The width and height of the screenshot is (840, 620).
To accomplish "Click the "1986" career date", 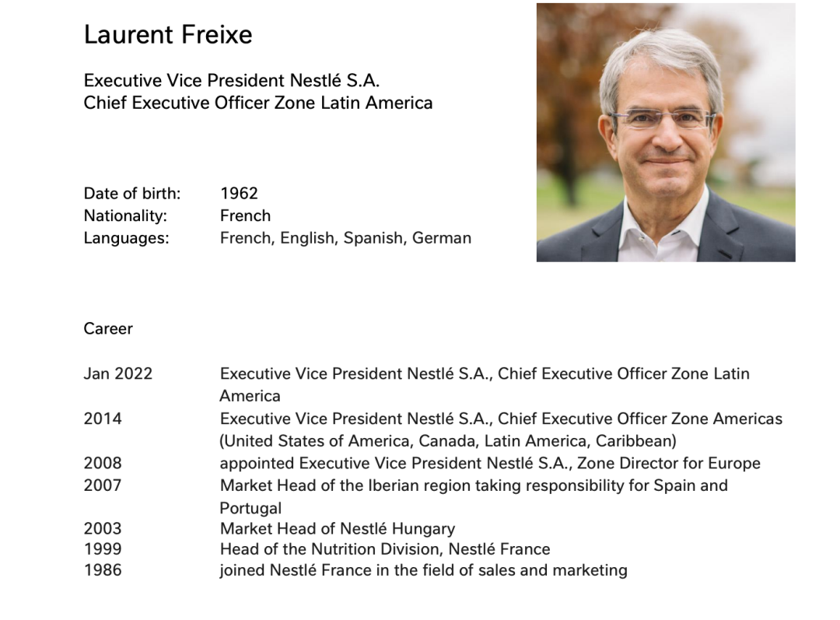I will point(103,570).
